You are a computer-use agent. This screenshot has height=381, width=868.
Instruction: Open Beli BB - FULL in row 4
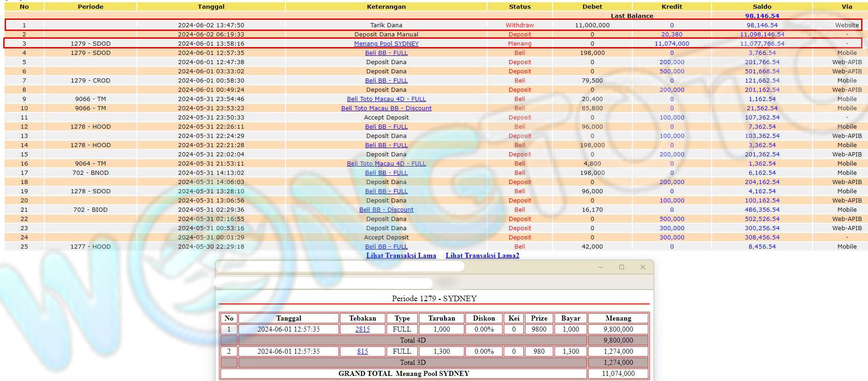[x=386, y=53]
